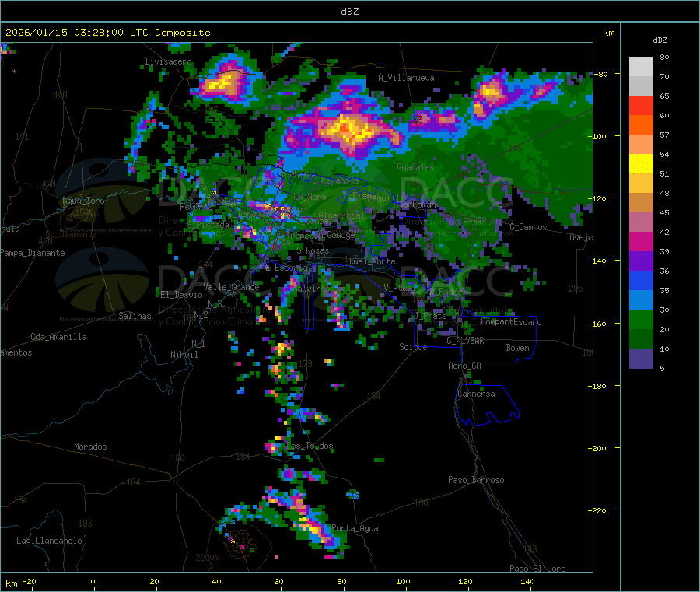Image resolution: width=700 pixels, height=592 pixels.
Task: Click the Paso_Barroso map label
Action: tap(476, 480)
